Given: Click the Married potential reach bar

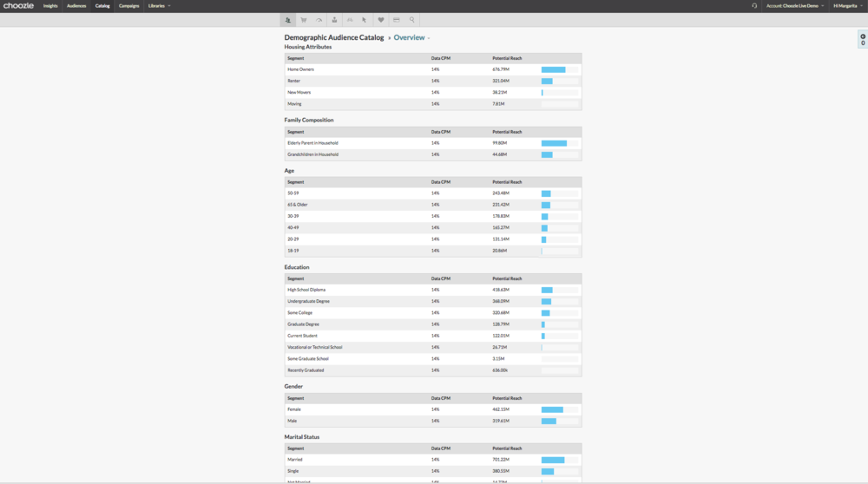Looking at the screenshot, I should (560, 461).
